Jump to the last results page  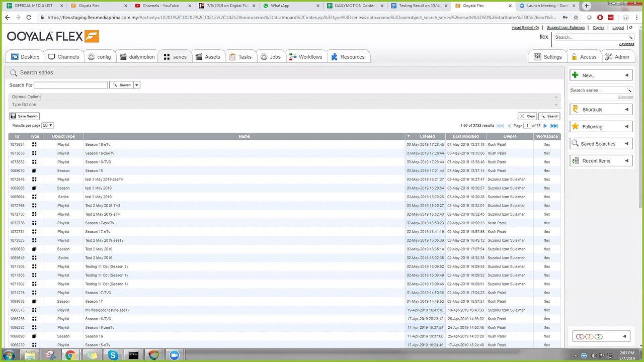[554, 126]
